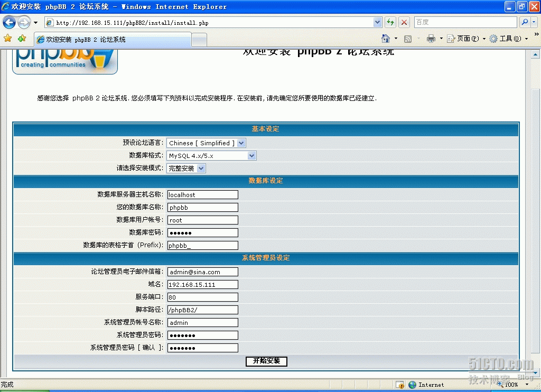Screen dimensions: 541x392
Task: Open the 页面(P) menu
Action: point(466,39)
